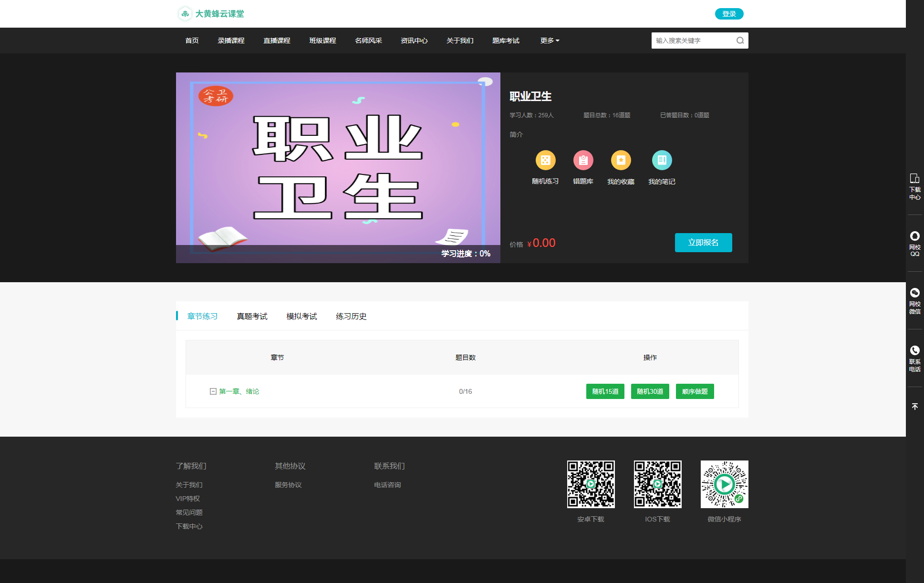Go to 首页 in the navigation bar

tap(192, 41)
